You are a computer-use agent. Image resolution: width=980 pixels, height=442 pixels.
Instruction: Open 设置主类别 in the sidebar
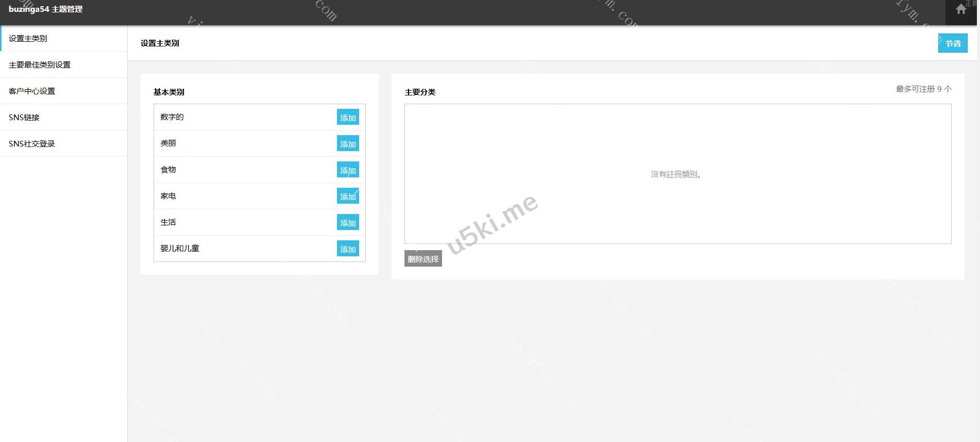28,39
